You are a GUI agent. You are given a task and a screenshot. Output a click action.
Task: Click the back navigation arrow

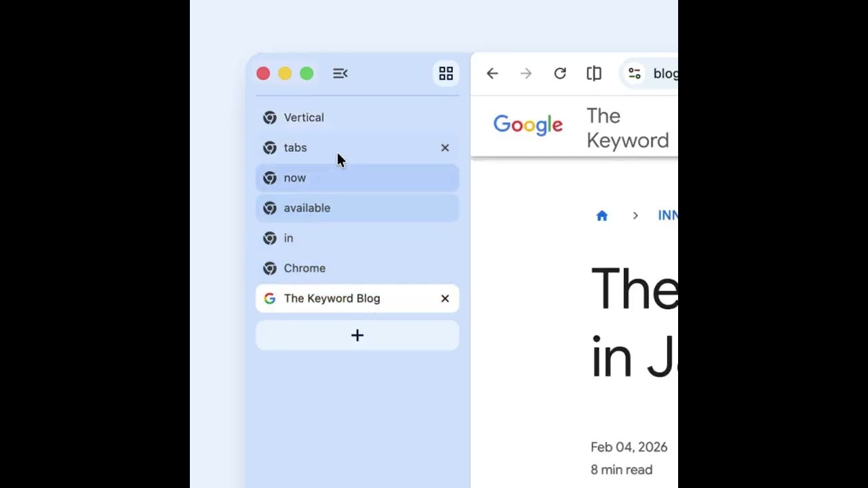[x=492, y=73]
